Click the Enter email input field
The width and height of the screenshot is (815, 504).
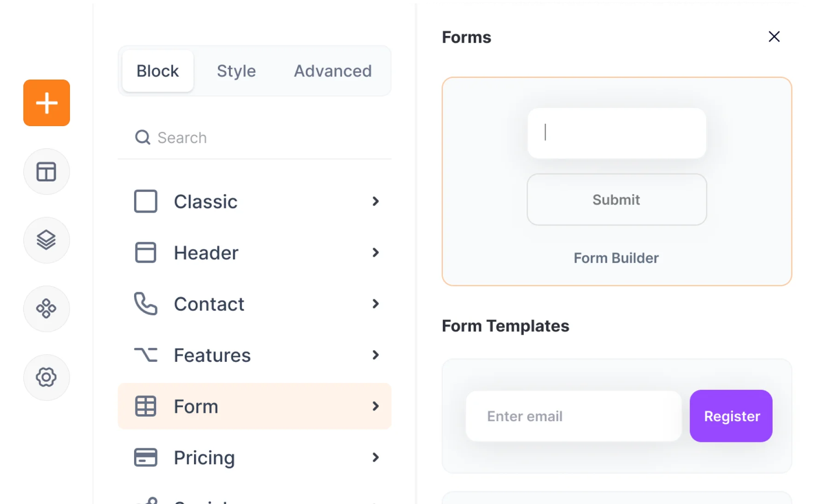click(573, 416)
